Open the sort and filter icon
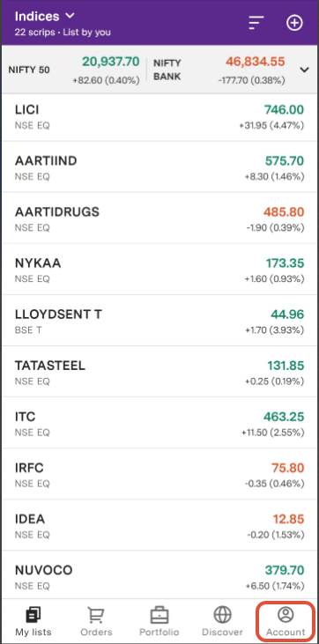Image resolution: width=319 pixels, height=644 pixels. [256, 23]
